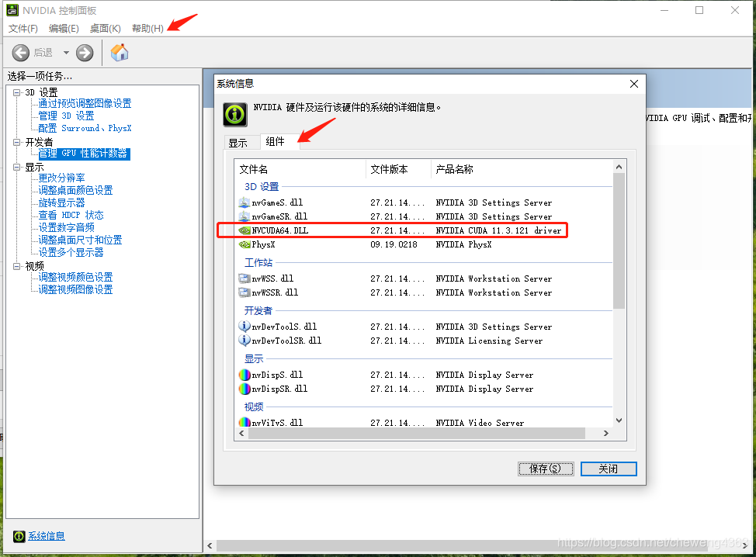This screenshot has height=557, width=756.
Task: Select the NVCUDA64.DLL NVIDIA icon
Action: pos(244,230)
